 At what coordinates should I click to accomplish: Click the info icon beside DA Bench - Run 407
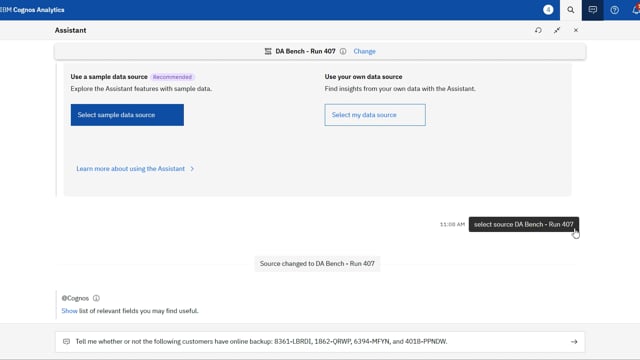(343, 51)
